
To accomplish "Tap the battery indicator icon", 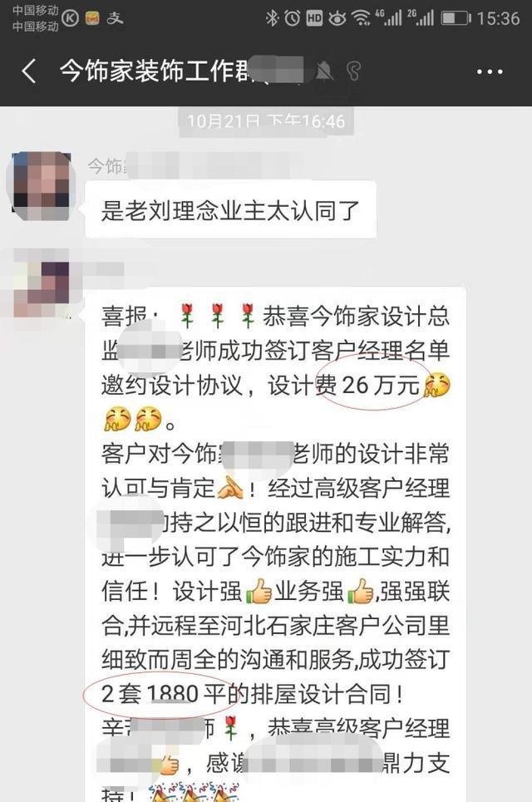I will click(x=456, y=18).
